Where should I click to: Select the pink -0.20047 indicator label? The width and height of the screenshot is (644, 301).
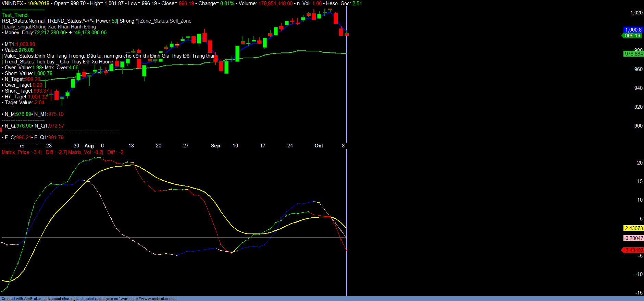[633, 238]
